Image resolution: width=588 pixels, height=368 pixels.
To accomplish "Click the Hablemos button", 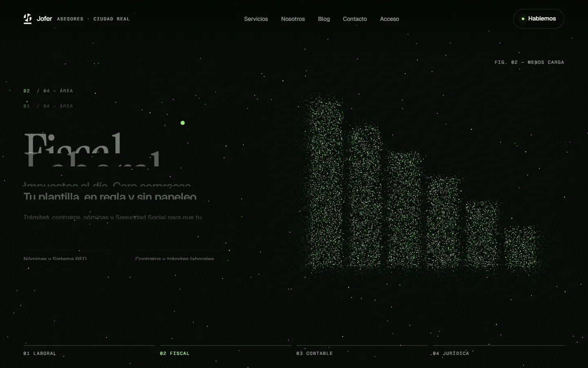I will [x=539, y=19].
